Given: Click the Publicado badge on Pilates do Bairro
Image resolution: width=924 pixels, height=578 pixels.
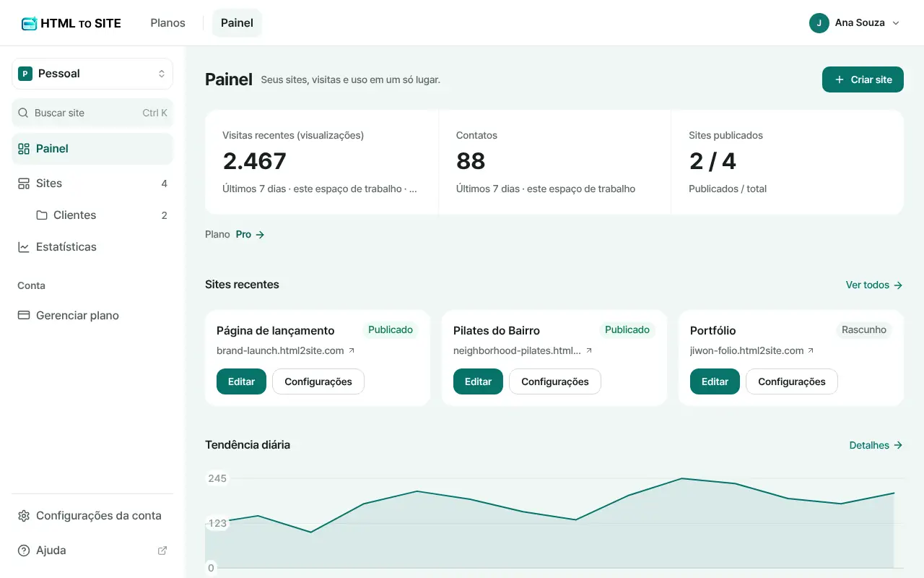Looking at the screenshot, I should coord(627,329).
